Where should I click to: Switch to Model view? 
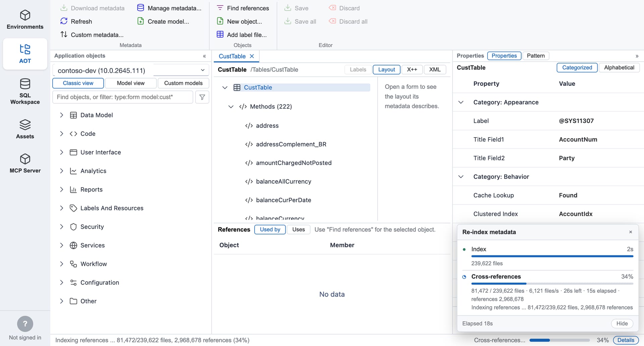tap(131, 83)
